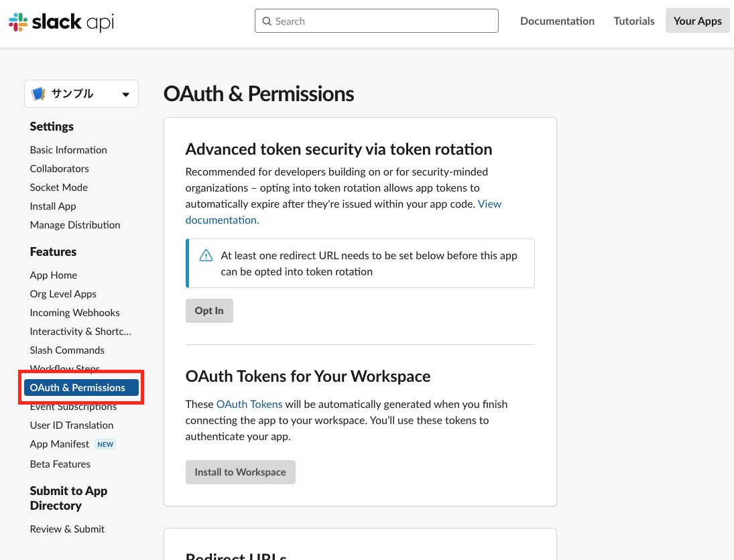Select Socket Mode in sidebar
The image size is (734, 560).
click(x=59, y=187)
